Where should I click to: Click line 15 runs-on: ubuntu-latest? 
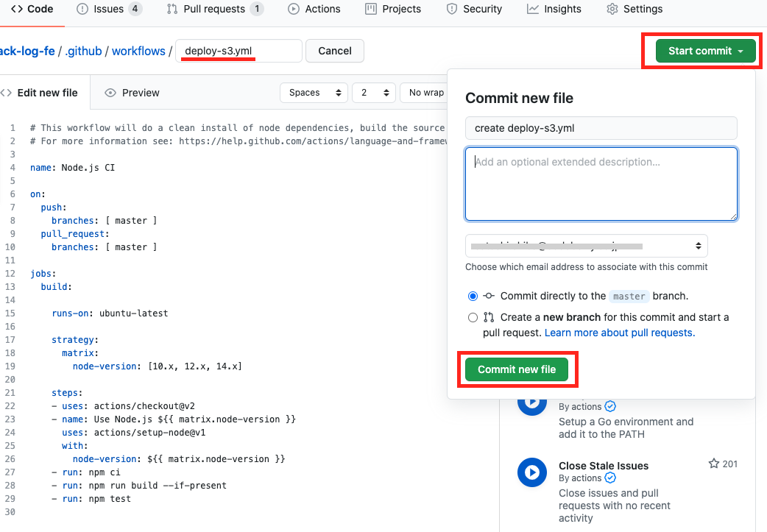coord(110,313)
